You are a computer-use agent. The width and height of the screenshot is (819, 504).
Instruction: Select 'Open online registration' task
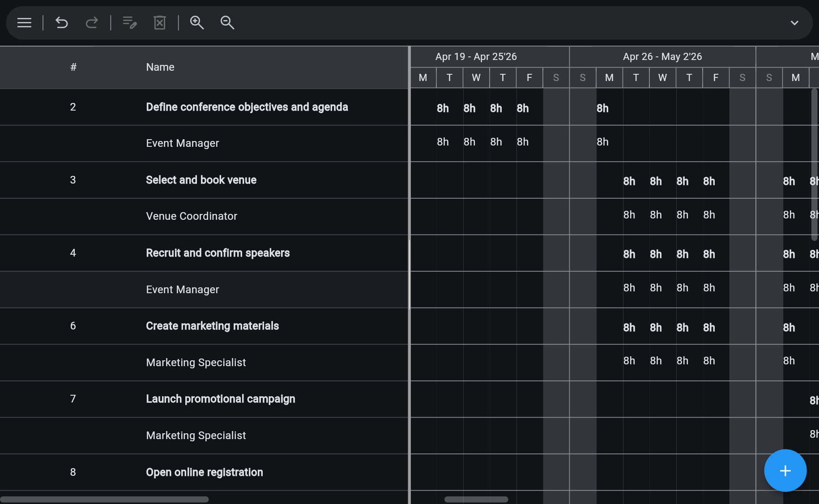(204, 472)
